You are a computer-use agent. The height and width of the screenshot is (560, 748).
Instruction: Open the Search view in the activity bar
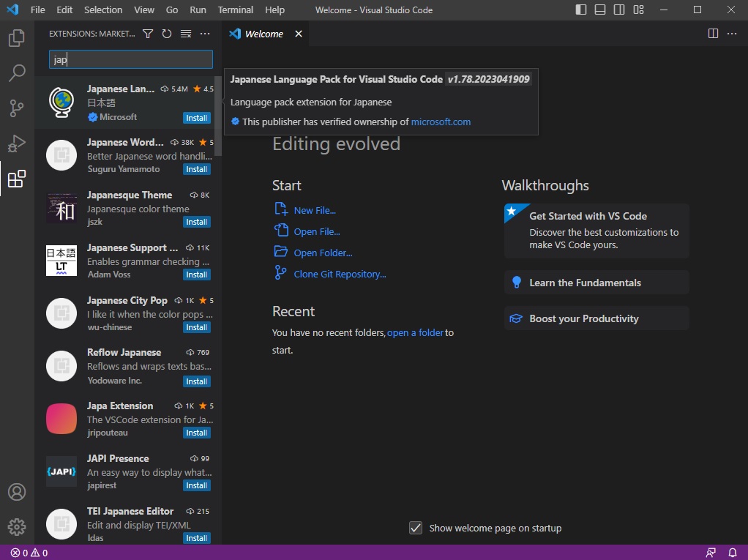17,72
